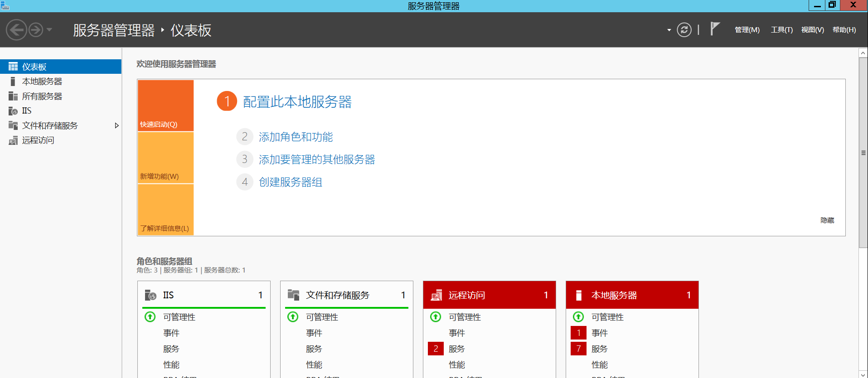Click the IIS tile header
Screen dimensions: 868x378
tap(204, 295)
